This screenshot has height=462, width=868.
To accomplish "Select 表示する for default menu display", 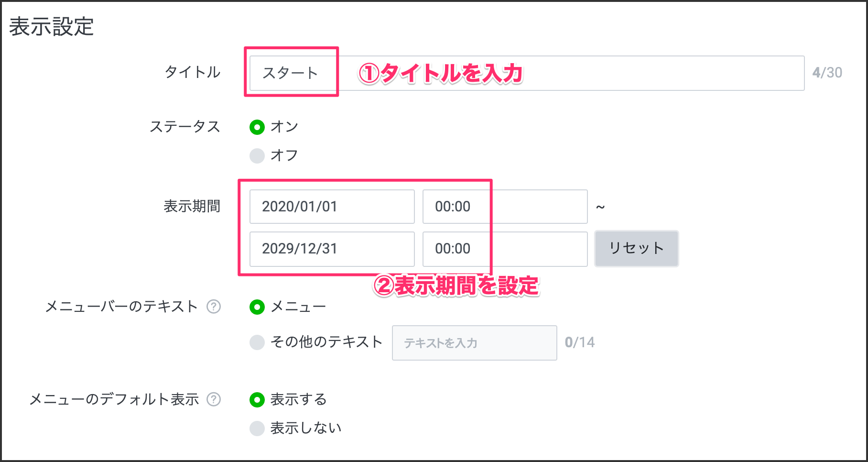I will [x=257, y=400].
